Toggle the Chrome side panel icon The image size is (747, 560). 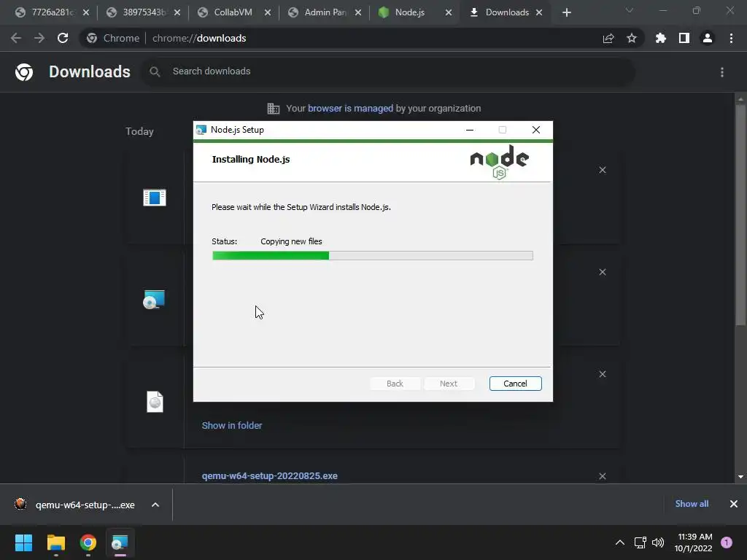tap(684, 38)
